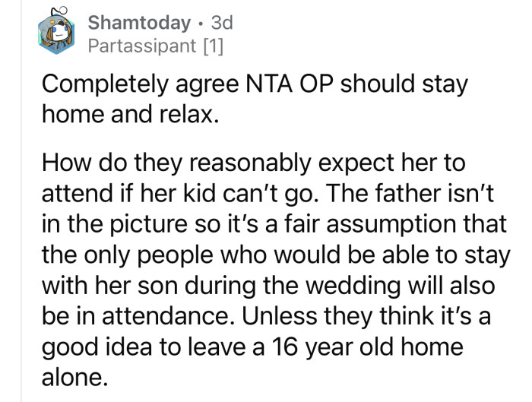This screenshot has width=532, height=402.
Task: Click the text 'home and relax.'
Action: (130, 114)
